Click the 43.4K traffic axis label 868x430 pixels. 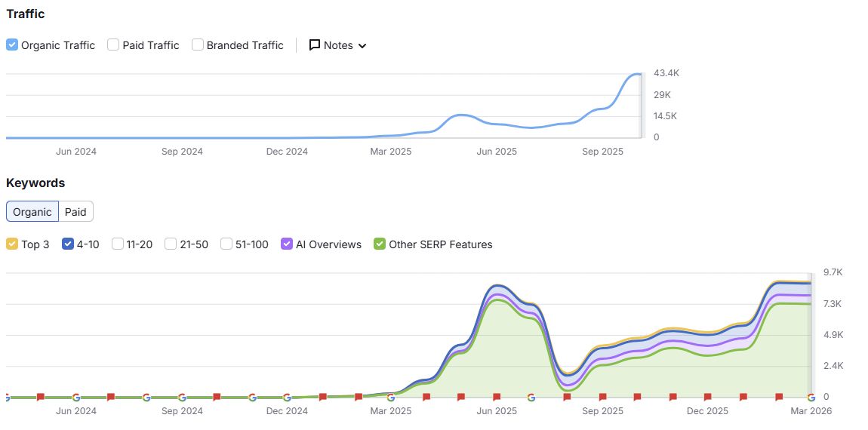pos(666,73)
